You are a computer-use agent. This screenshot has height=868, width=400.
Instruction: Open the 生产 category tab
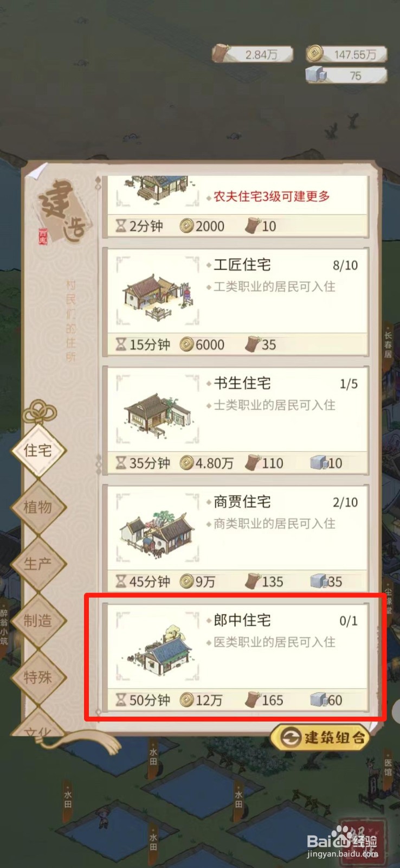[38, 564]
